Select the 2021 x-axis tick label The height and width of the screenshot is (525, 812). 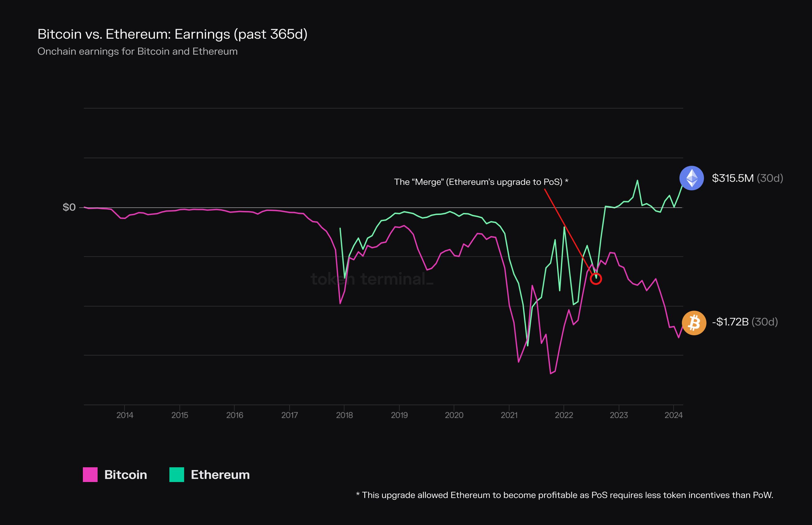pos(509,415)
